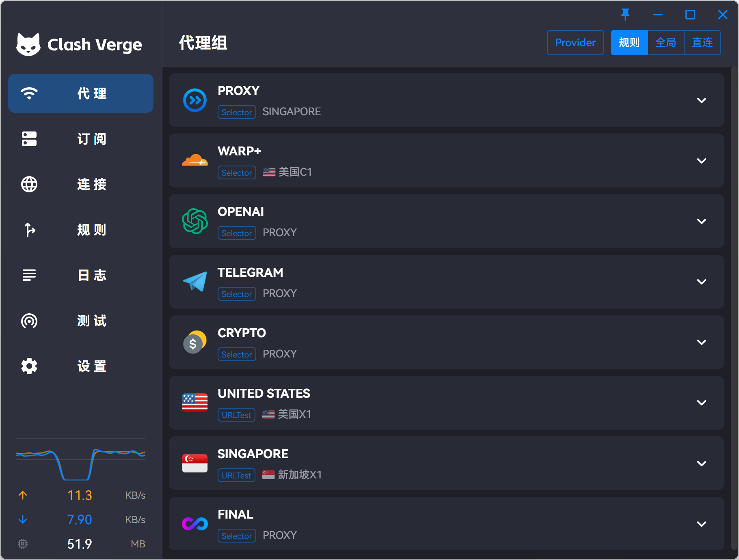739x560 pixels.
Task: Open the 订阅 subscriptions page
Action: (81, 139)
